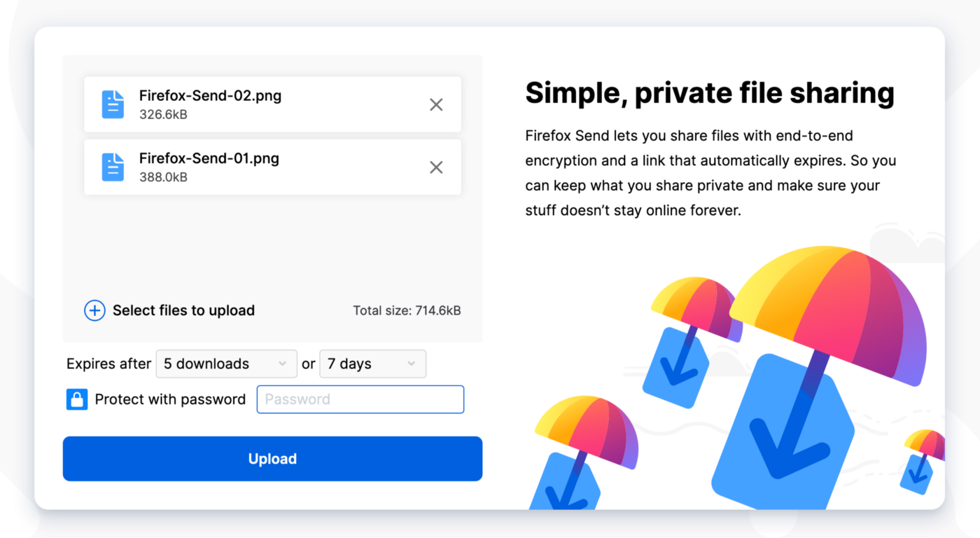Click inside the Password field
This screenshot has height=538, width=980.
click(360, 399)
